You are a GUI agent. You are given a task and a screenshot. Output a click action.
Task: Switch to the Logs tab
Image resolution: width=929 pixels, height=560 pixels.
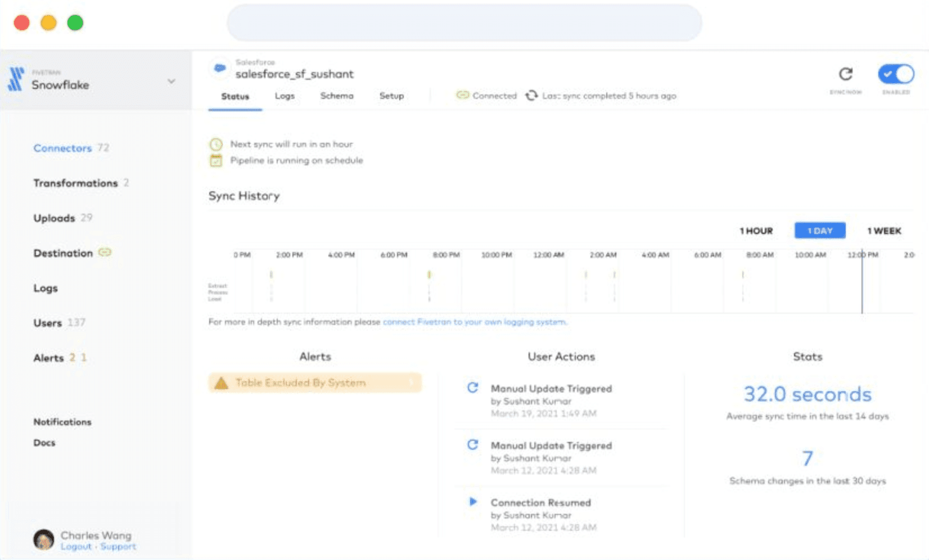(x=285, y=96)
